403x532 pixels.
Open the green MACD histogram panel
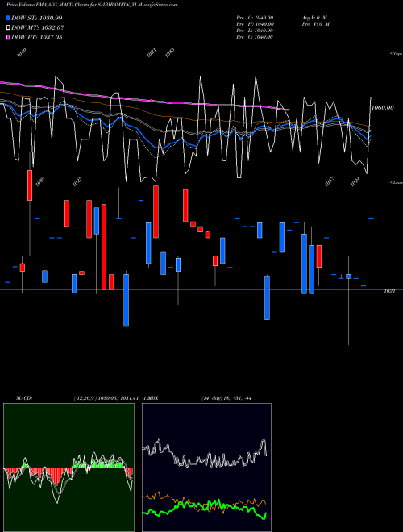click(x=69, y=468)
